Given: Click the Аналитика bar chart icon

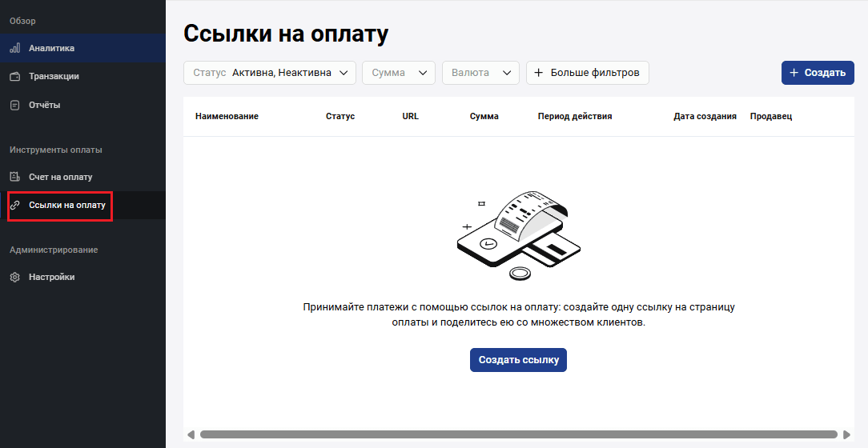Looking at the screenshot, I should 14,48.
